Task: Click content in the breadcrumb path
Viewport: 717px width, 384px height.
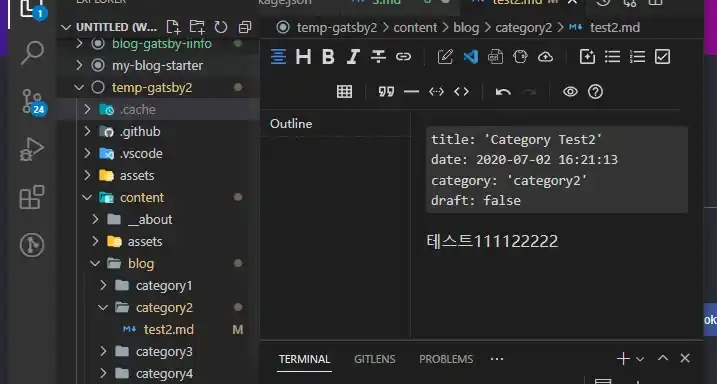Action: pos(415,27)
